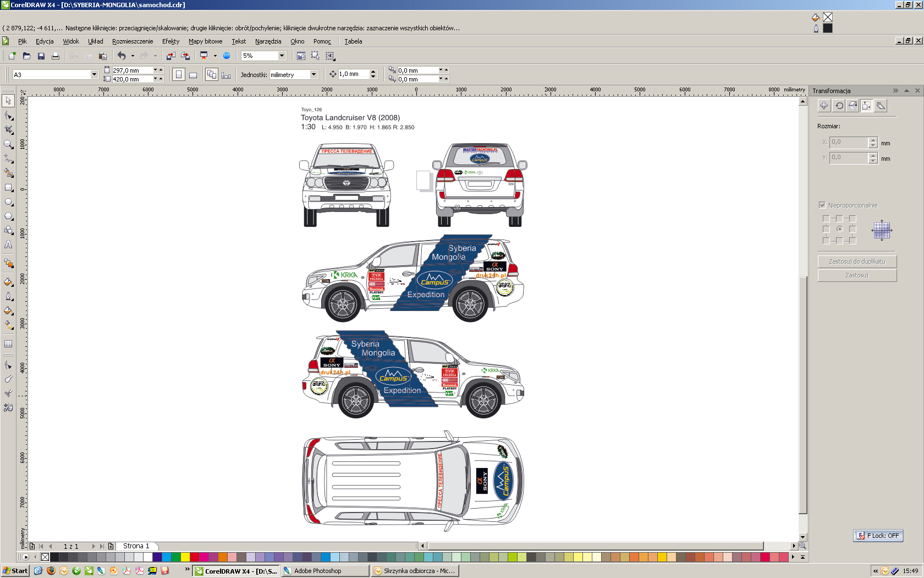Viewport: 924px width, 578px height.
Task: Click the Undo arrow icon
Action: coord(122,56)
